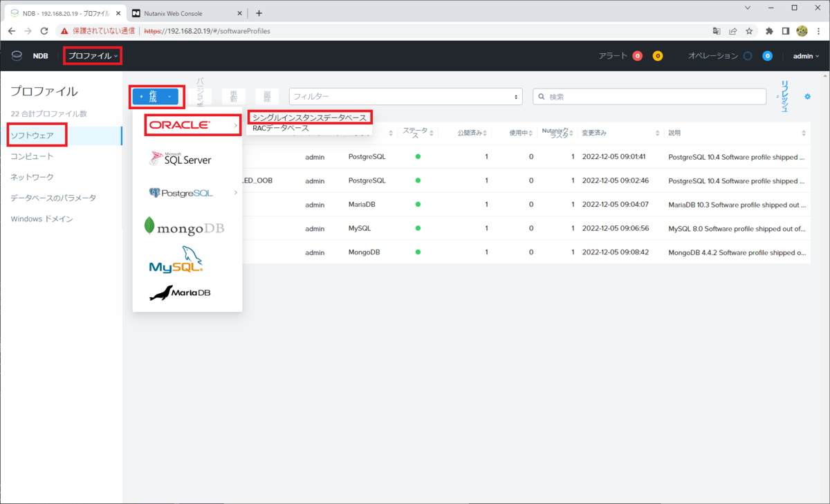Image resolution: width=830 pixels, height=504 pixels.
Task: Open browser extensions puzzle icon
Action: point(770,31)
